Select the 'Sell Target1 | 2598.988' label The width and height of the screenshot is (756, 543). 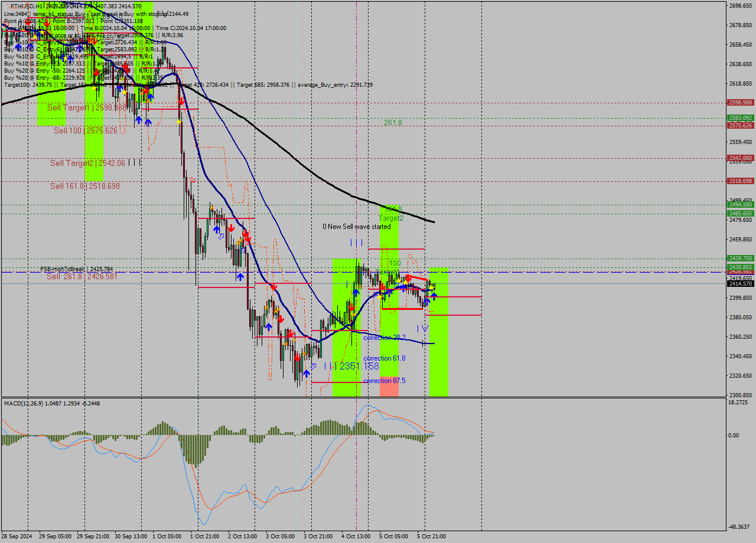pos(87,108)
